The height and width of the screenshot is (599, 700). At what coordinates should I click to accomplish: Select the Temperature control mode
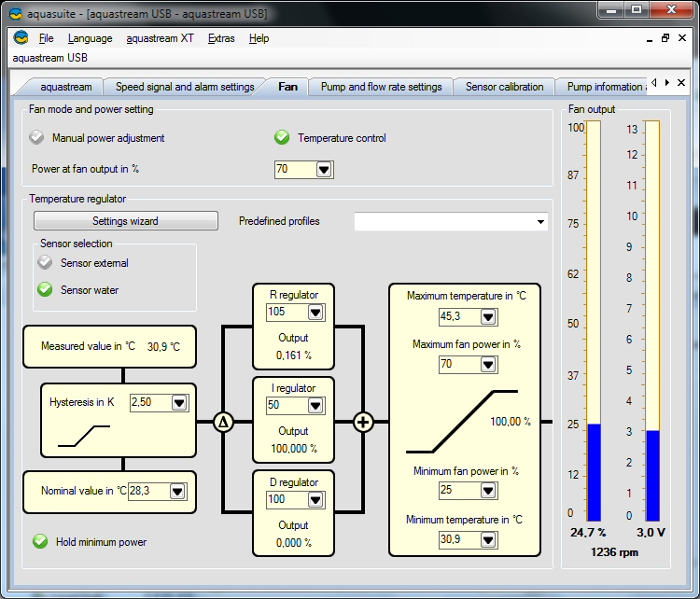click(x=282, y=138)
